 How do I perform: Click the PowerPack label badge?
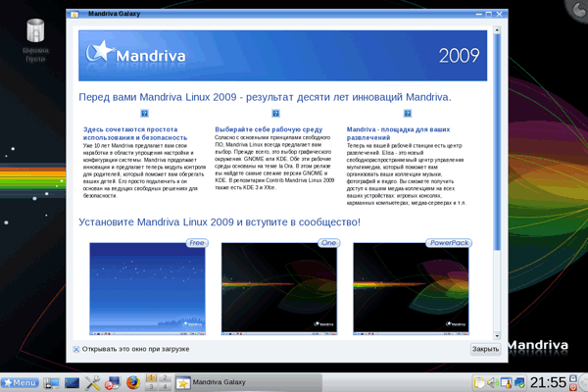click(x=449, y=243)
